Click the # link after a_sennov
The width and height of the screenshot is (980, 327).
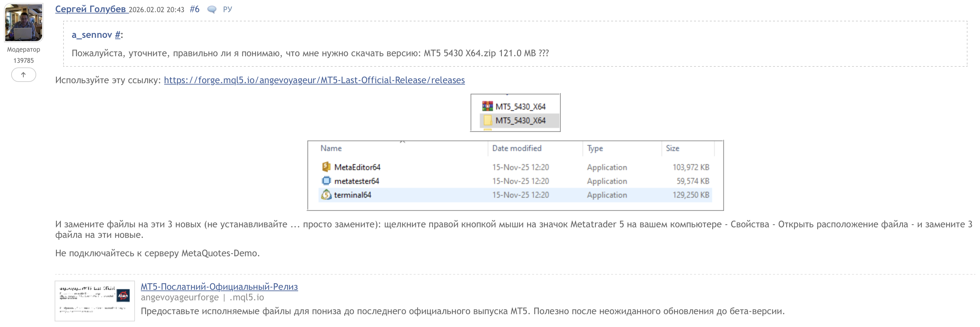pyautogui.click(x=117, y=35)
